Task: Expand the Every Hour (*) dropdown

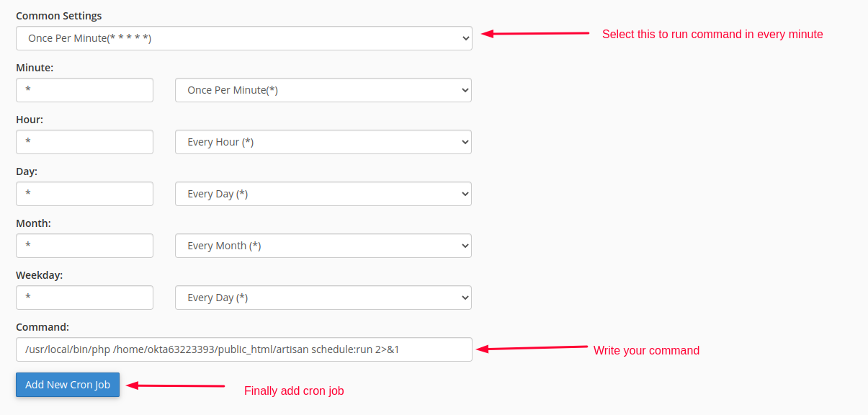Action: tap(323, 142)
